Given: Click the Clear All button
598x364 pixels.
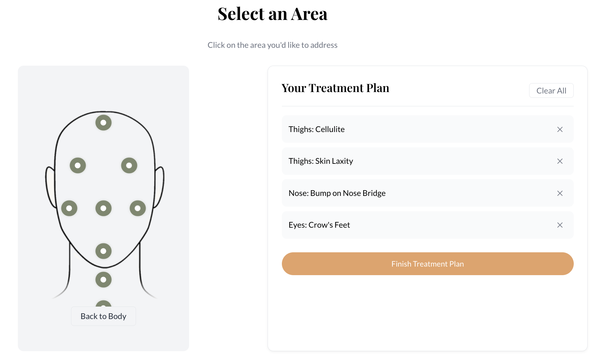Looking at the screenshot, I should click(x=551, y=91).
